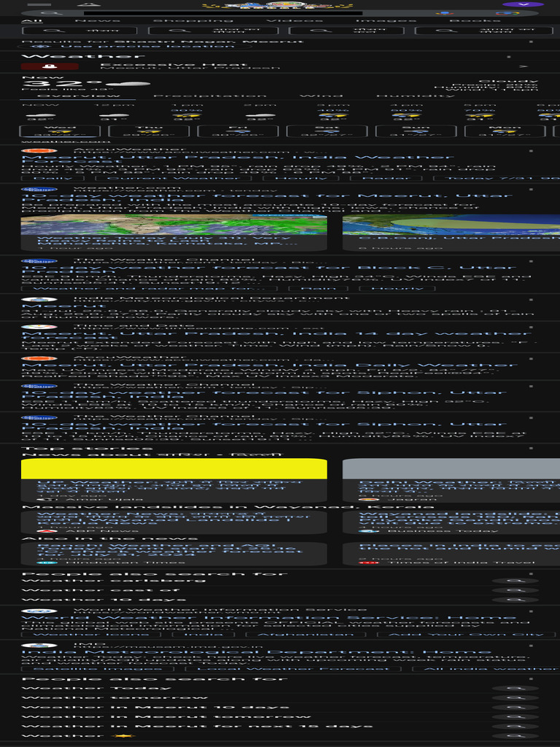This screenshot has height=747, width=560.
Task: Click the Current Weather sitelink chip
Action: coord(174,178)
